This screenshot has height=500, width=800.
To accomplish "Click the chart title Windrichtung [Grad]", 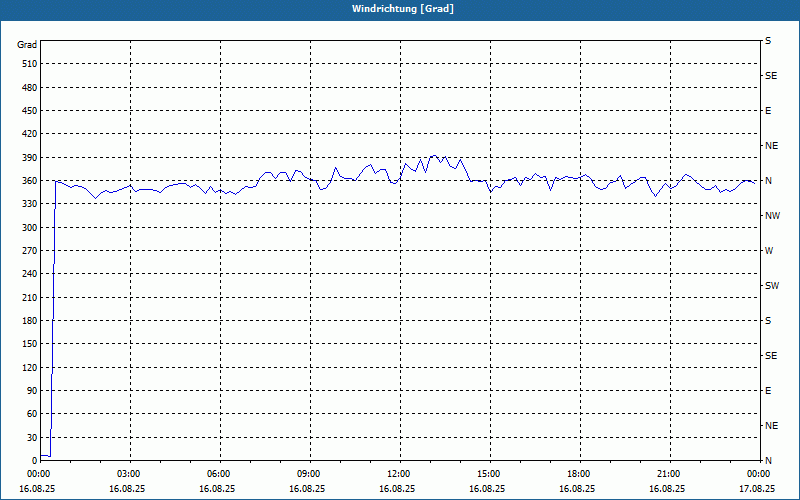I will [403, 9].
